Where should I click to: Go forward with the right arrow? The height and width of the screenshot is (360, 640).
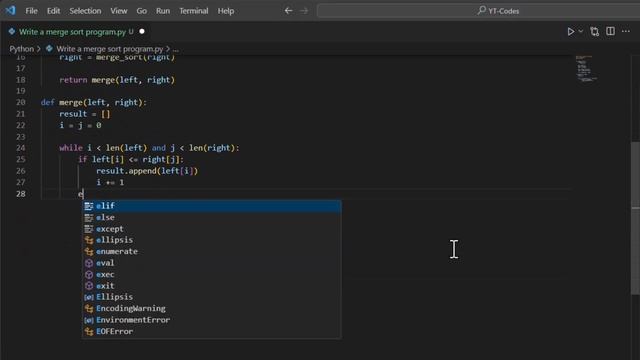[x=304, y=11]
